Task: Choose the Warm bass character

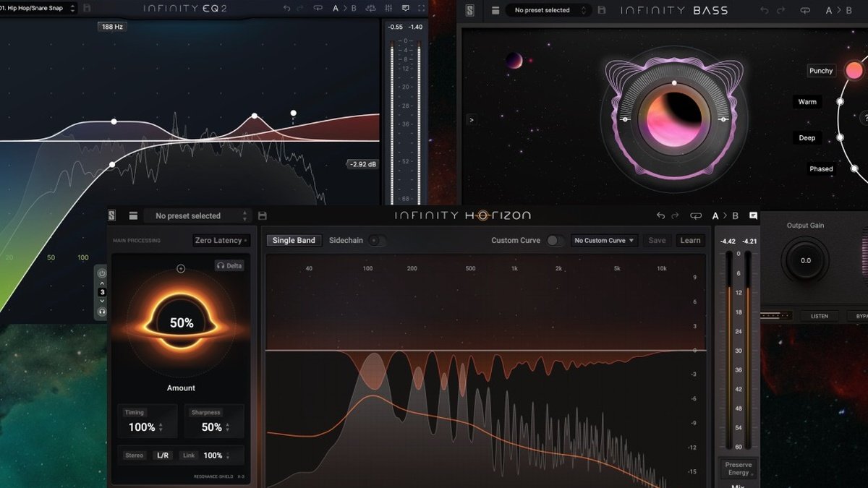Action: coord(807,102)
